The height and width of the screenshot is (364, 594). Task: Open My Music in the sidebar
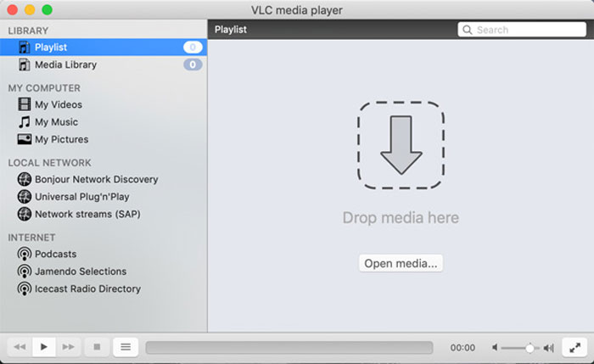(57, 122)
